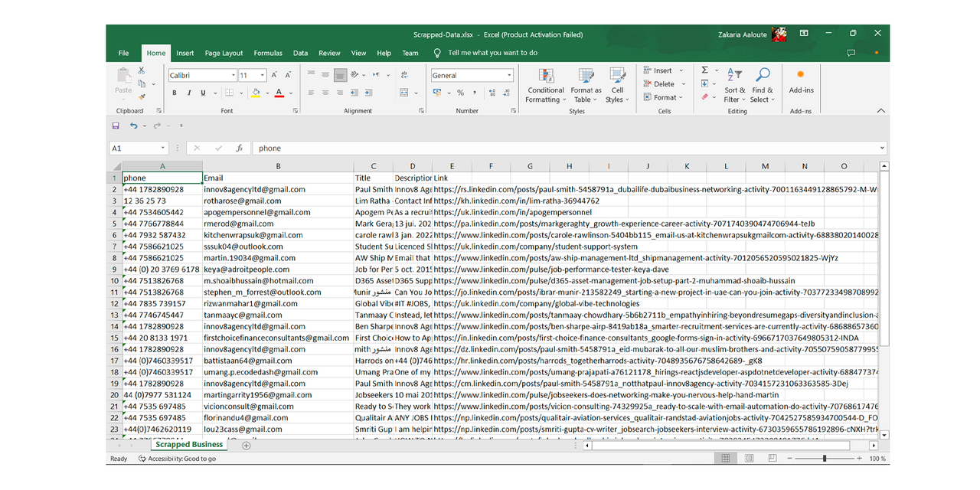Switch to the Formulas tab

coord(268,53)
